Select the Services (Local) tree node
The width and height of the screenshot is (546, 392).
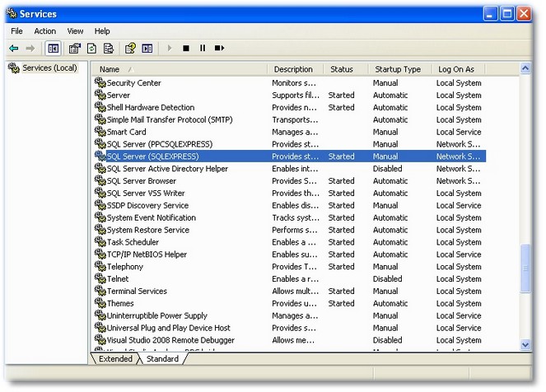[49, 68]
